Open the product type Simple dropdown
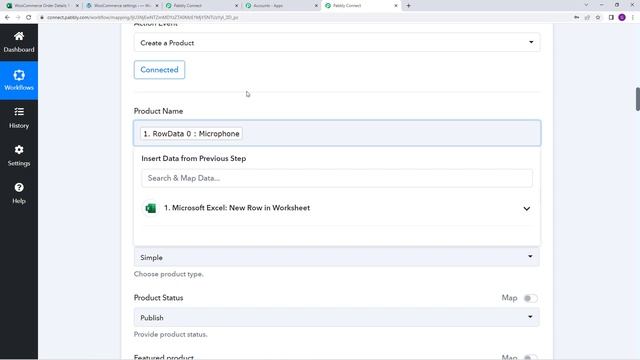Screen dimensions: 640x360 pyautogui.click(x=337, y=257)
